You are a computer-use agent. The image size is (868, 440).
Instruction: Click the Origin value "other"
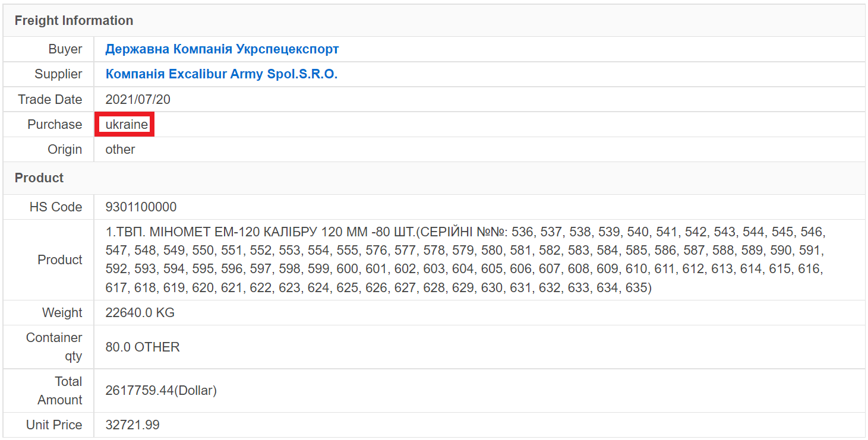tap(120, 150)
